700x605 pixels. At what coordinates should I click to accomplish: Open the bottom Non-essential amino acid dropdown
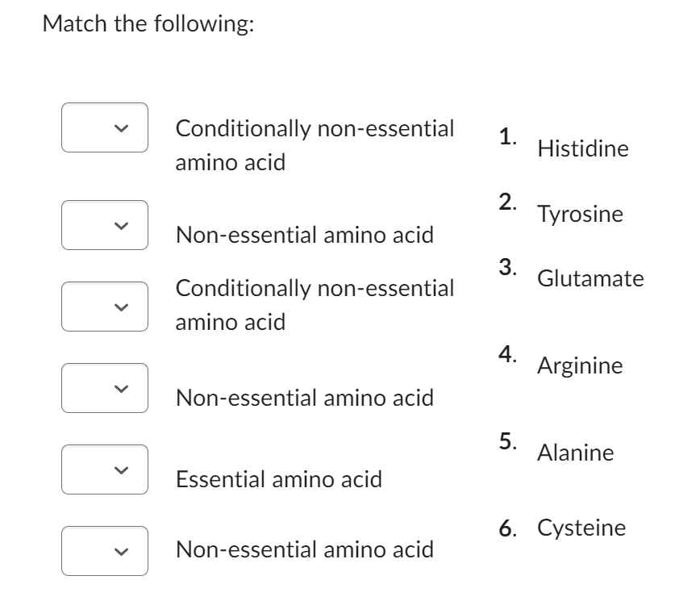click(104, 549)
